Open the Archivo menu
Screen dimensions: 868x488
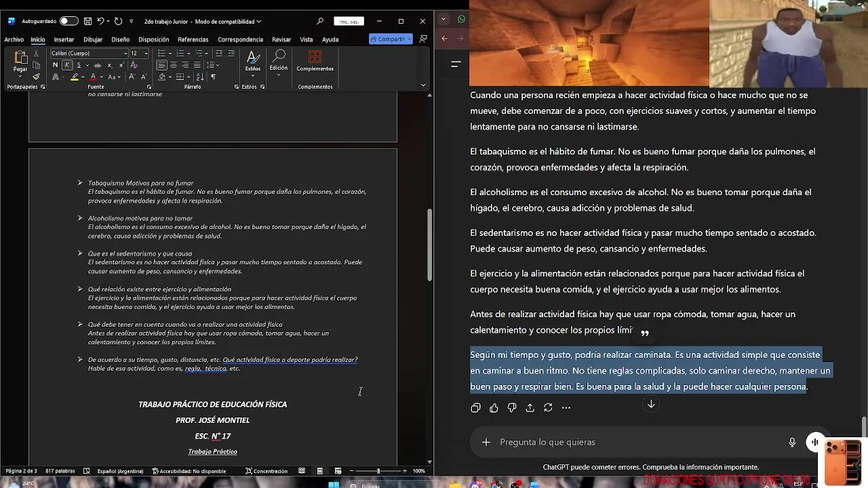(14, 39)
